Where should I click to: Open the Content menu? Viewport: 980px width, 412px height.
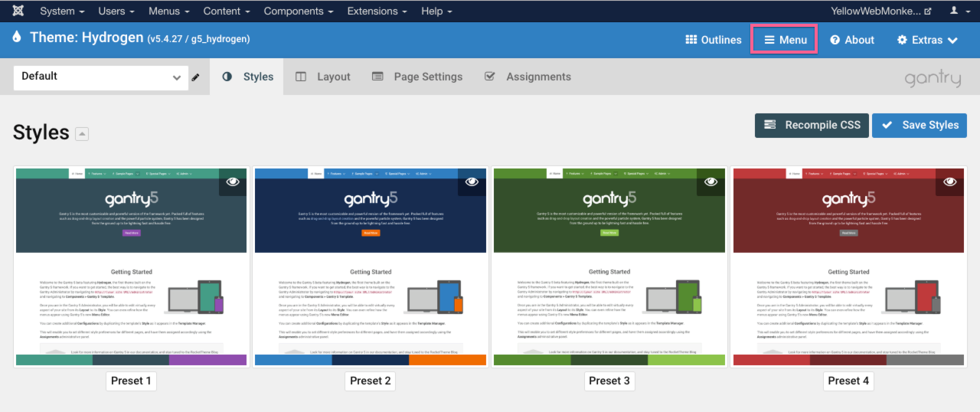227,11
